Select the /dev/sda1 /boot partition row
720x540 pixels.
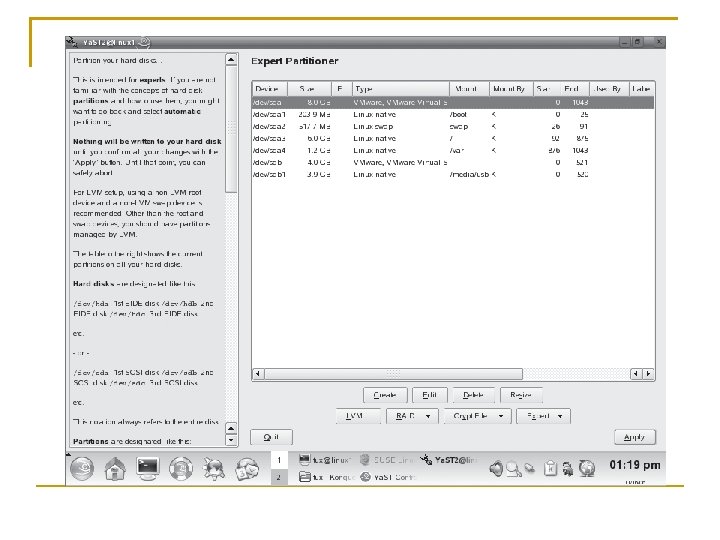click(453, 114)
